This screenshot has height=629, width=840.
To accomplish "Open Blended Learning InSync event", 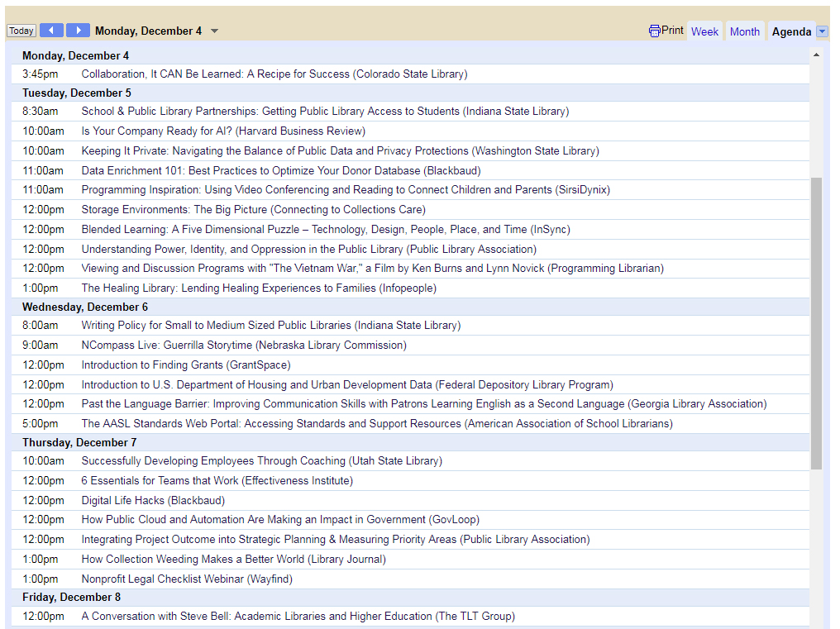I will tap(326, 229).
